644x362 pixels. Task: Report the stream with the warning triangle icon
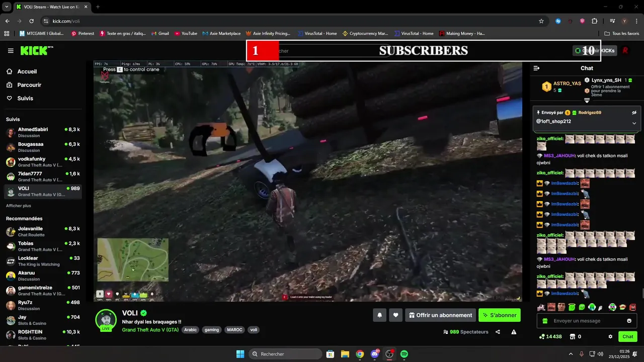[x=514, y=332]
